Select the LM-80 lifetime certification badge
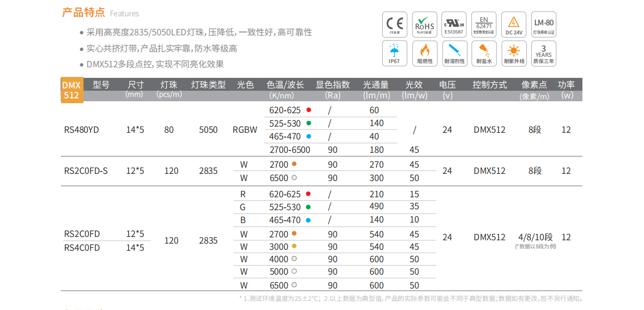 tap(544, 24)
